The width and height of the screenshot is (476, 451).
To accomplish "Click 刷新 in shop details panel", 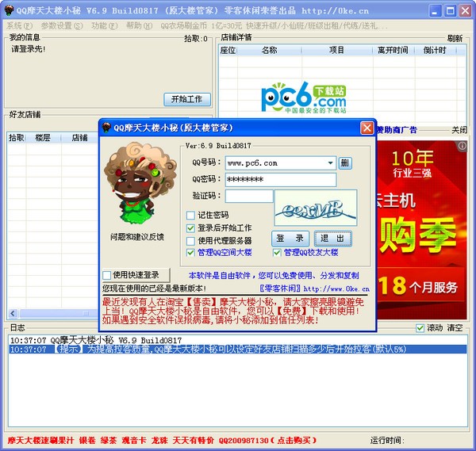I will pos(455,39).
